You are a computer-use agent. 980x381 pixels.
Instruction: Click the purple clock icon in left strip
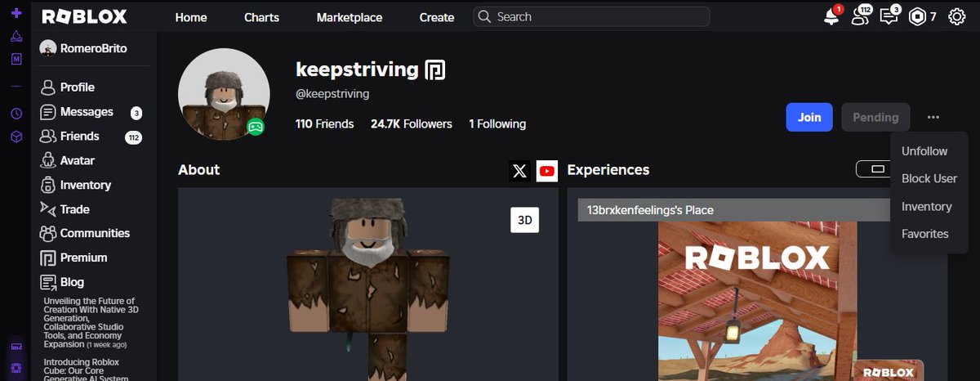[x=16, y=114]
